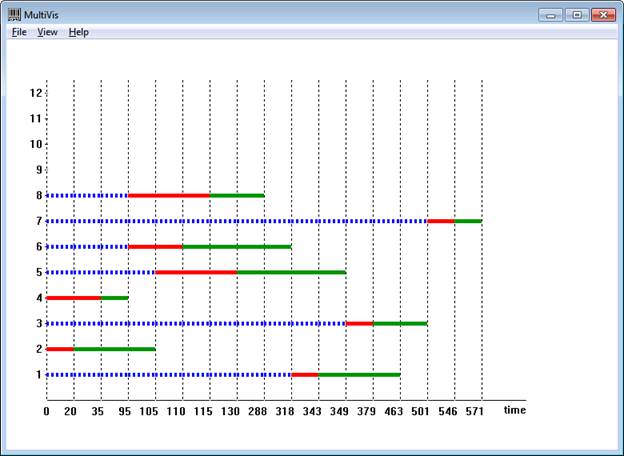The image size is (624, 456).
Task: Open the View menu
Action: coord(47,32)
